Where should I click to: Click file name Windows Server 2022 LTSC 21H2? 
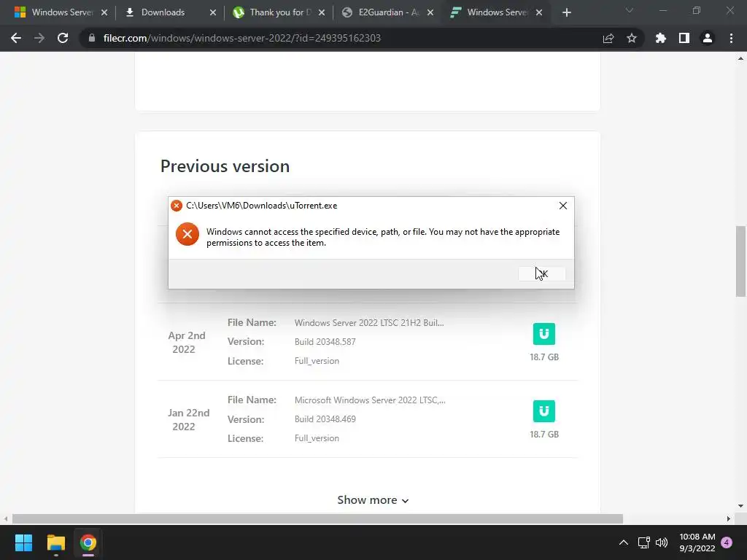pos(369,323)
